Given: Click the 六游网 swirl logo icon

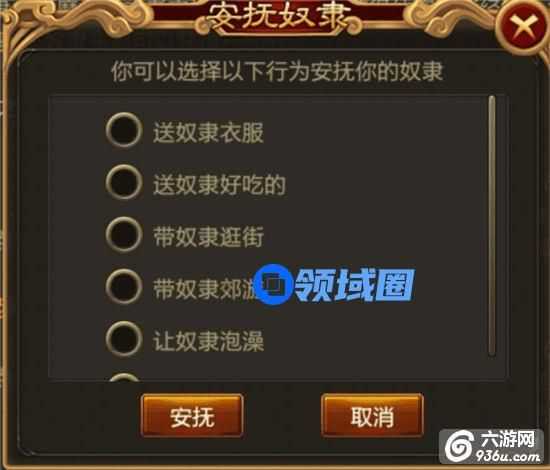Looking at the screenshot, I should 460,446.
